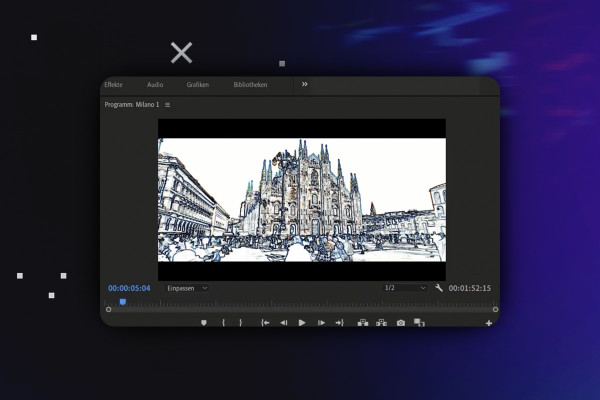Show hidden workspace tabs via double chevron
The image size is (600, 400).
tap(305, 84)
